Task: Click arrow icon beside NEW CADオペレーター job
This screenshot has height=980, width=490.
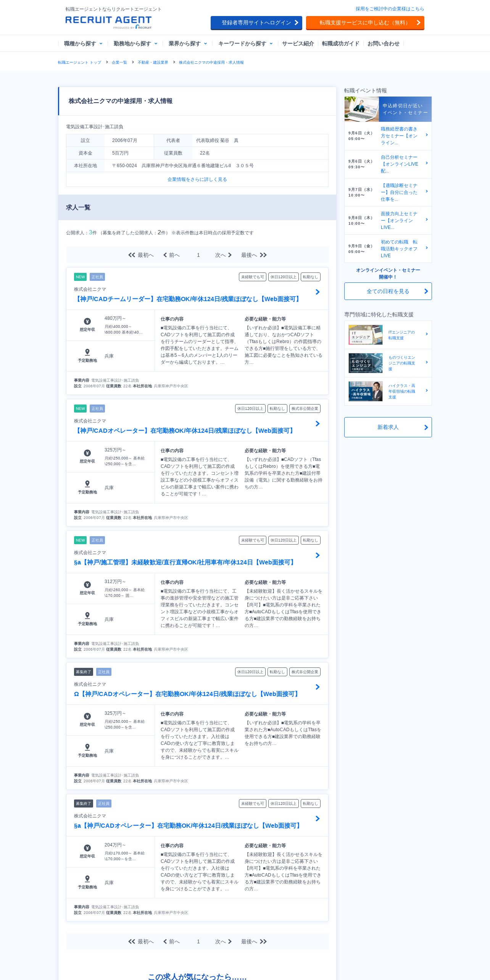Action: point(318,424)
